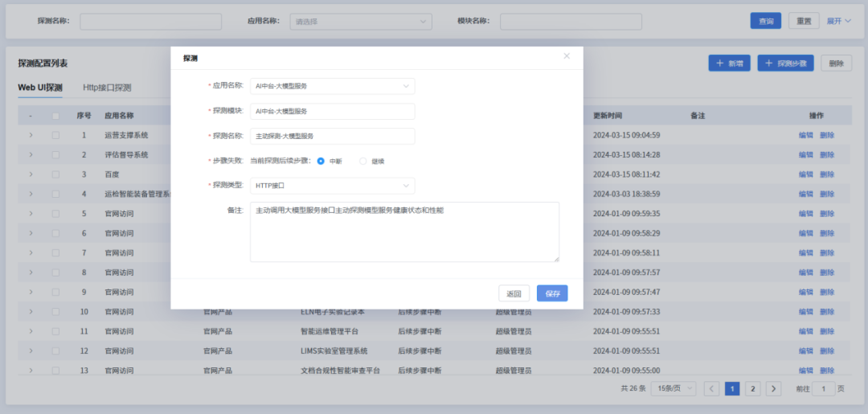
Task: Expand row 5 官网访问 tree arrow
Action: tap(31, 213)
